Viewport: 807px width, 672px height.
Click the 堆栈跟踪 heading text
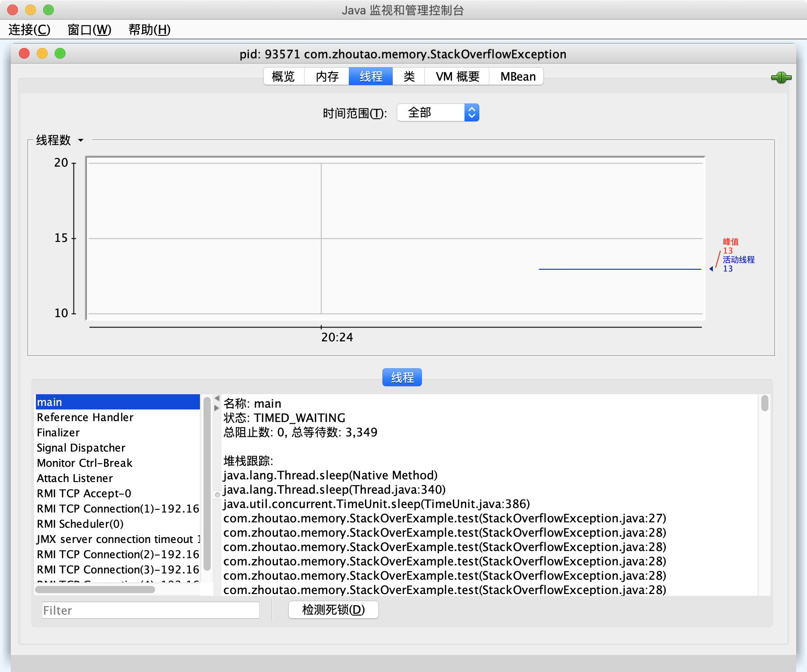click(x=248, y=461)
